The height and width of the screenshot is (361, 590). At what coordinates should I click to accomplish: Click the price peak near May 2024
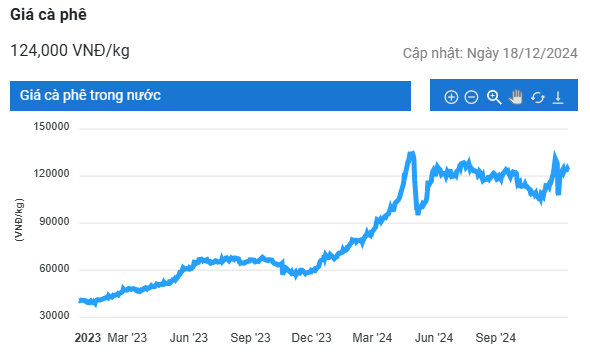(412, 154)
